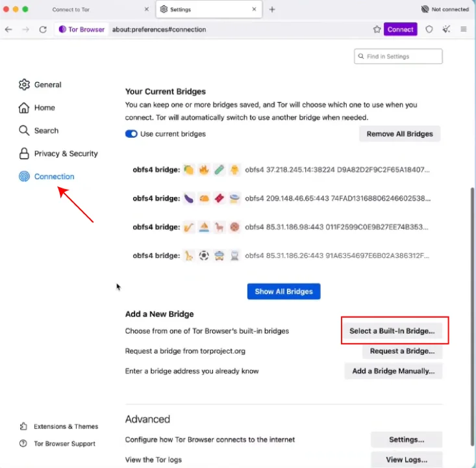Click the fire emoji on first obfs4 bridge
Screen dimensions: 476x468
tap(204, 170)
